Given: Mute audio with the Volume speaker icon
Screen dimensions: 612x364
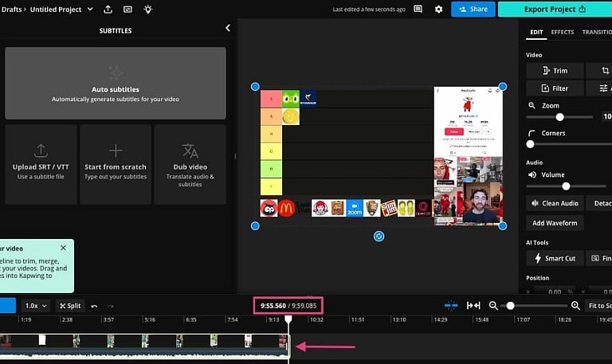Looking at the screenshot, I should [x=532, y=174].
